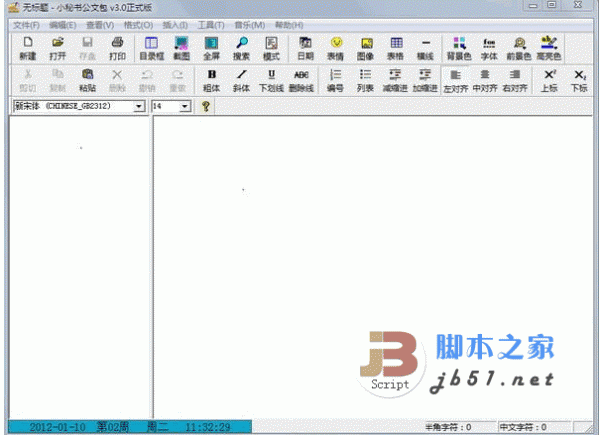Decrease indent with 减缩进 icon

pyautogui.click(x=395, y=80)
